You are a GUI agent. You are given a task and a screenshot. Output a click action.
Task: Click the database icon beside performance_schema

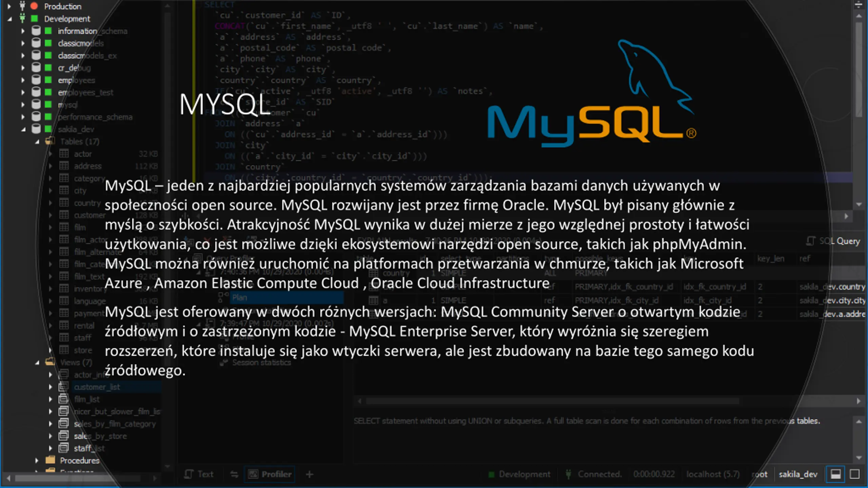coord(36,117)
